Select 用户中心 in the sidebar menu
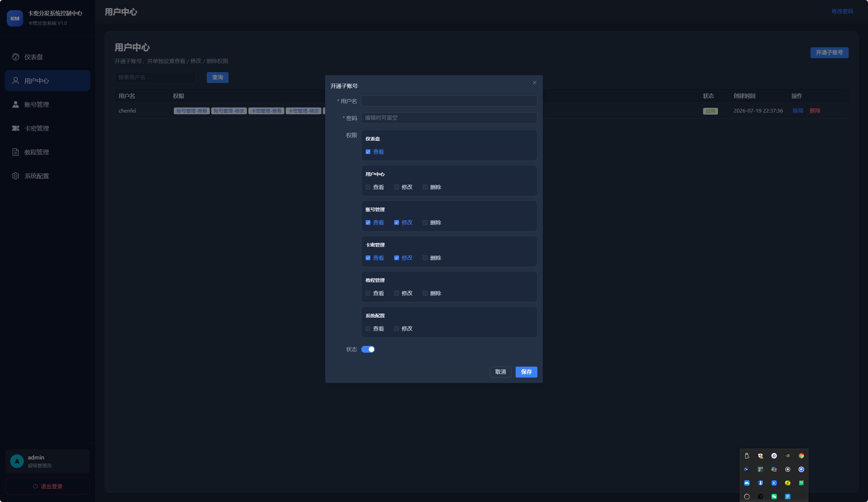Screen dimensions: 868x502 tap(48, 81)
